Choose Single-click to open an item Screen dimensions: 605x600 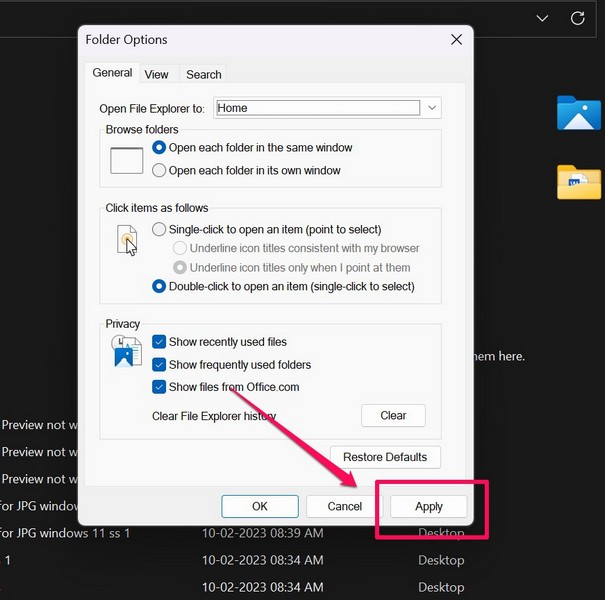click(x=159, y=230)
